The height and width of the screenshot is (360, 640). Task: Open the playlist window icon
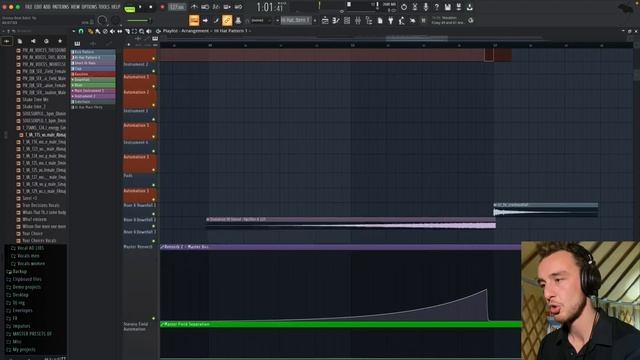(325, 20)
